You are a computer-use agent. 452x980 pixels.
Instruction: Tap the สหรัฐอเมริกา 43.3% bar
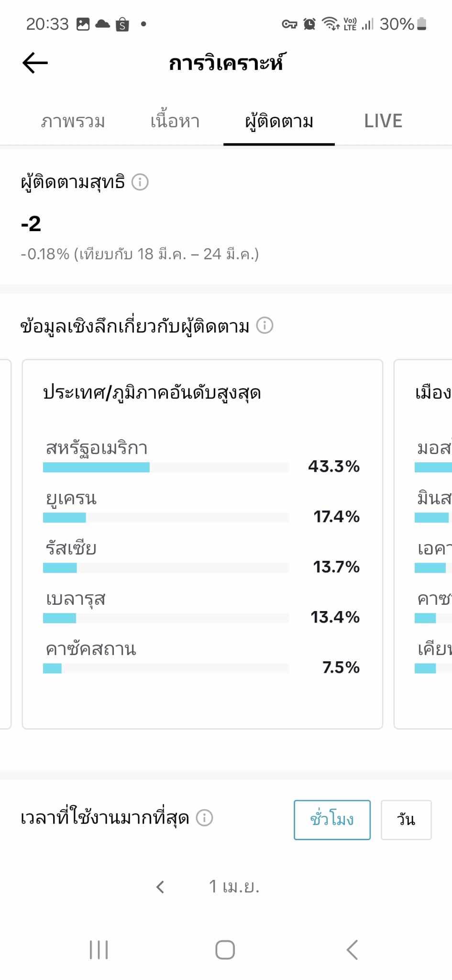166,468
